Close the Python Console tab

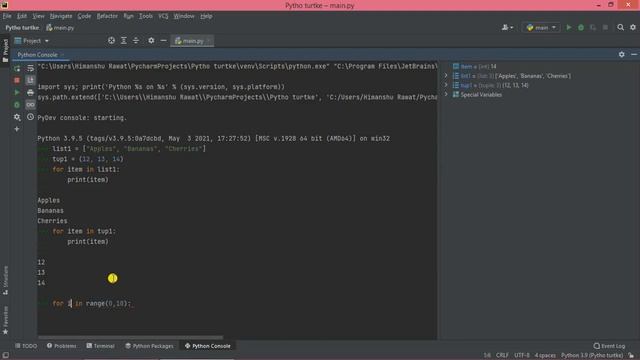click(x=62, y=55)
